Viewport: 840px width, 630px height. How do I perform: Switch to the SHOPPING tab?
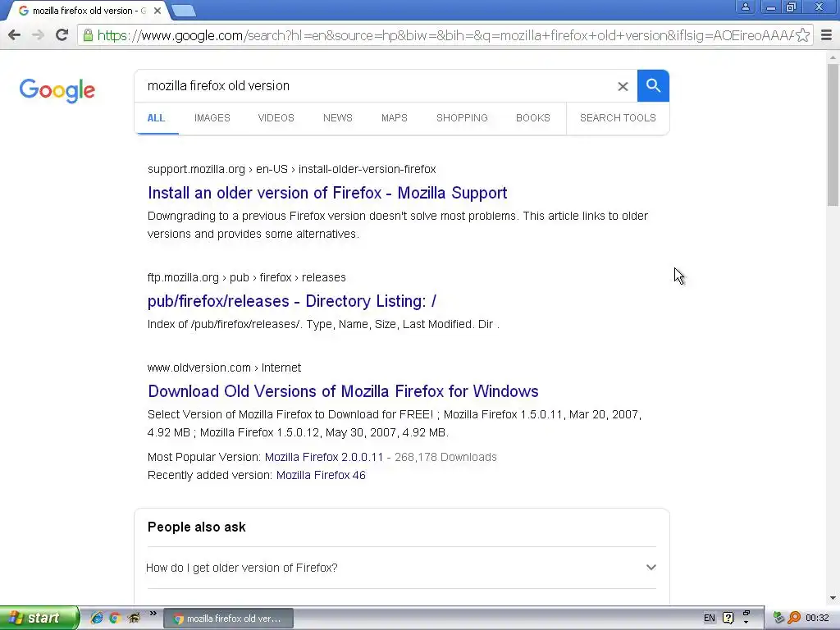(462, 118)
